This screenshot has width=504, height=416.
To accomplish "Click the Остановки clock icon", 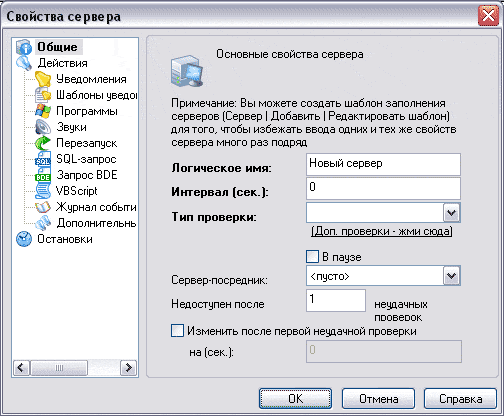I will point(24,239).
